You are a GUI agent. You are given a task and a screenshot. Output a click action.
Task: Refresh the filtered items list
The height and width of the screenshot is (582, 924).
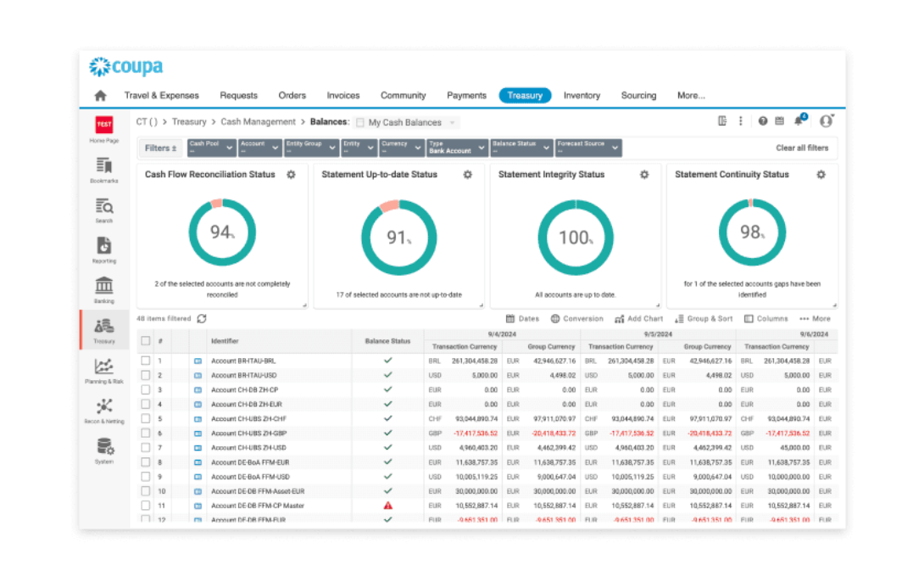coord(202,318)
